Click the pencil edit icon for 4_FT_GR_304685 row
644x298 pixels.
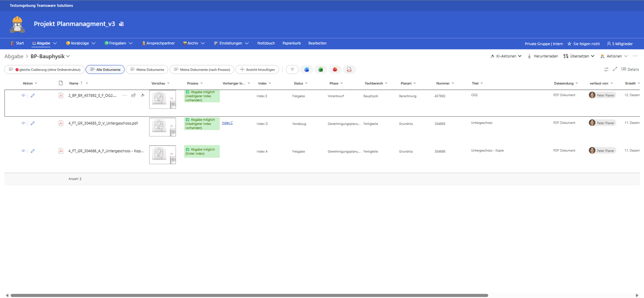tap(33, 123)
